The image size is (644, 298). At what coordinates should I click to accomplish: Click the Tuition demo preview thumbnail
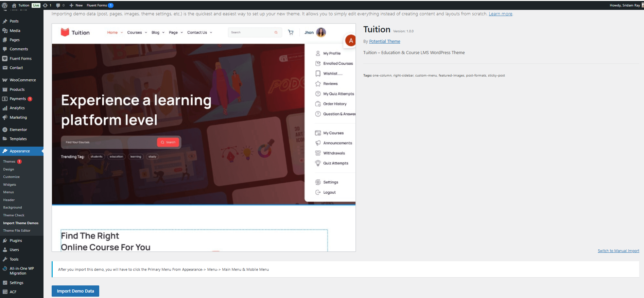(204, 137)
